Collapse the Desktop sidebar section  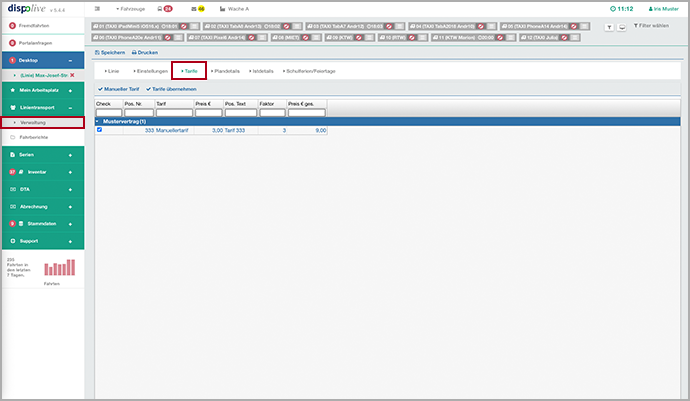coord(70,60)
